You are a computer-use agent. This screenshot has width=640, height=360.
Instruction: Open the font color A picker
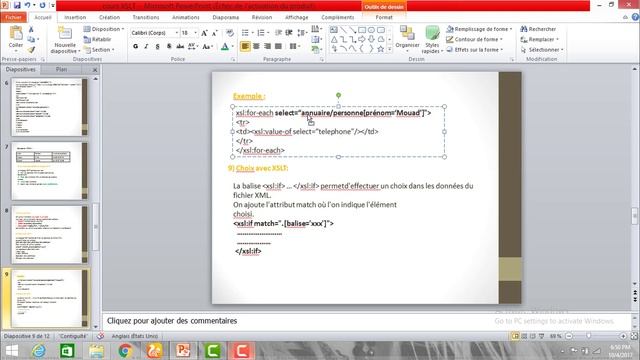[x=227, y=47]
